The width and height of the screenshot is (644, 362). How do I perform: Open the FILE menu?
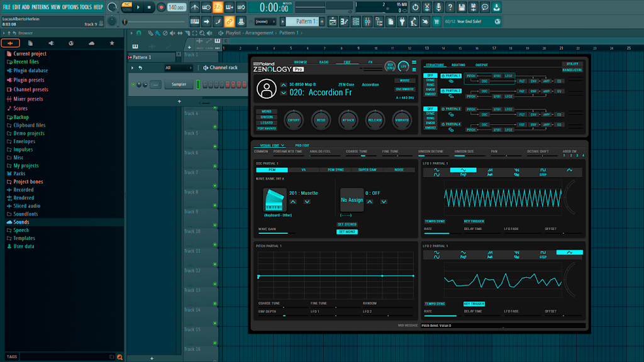(x=6, y=7)
